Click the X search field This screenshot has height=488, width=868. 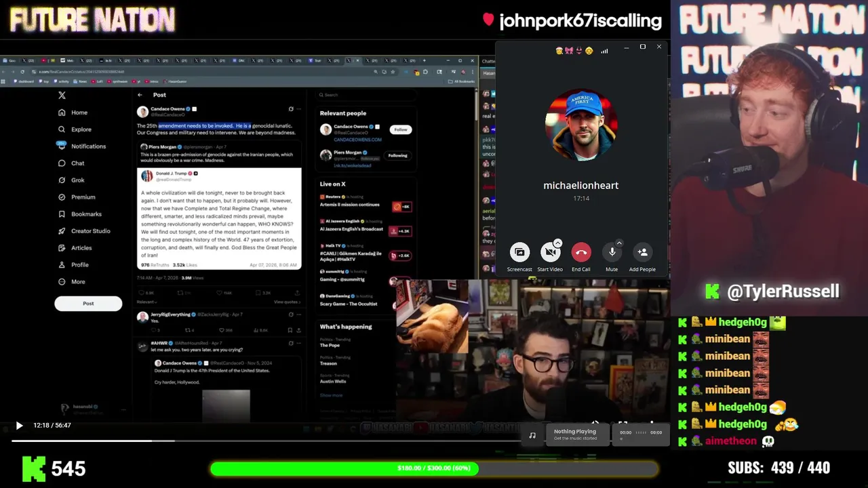[366, 95]
